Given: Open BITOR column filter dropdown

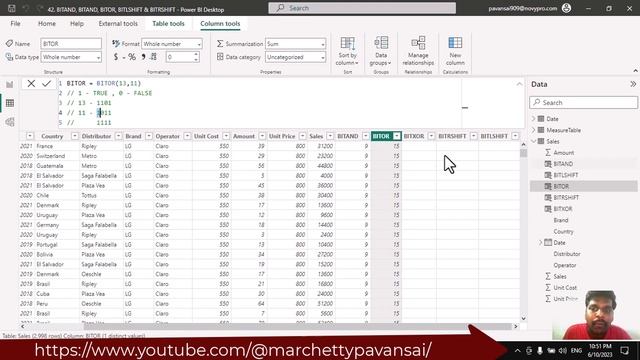Looking at the screenshot, I should [x=397, y=136].
